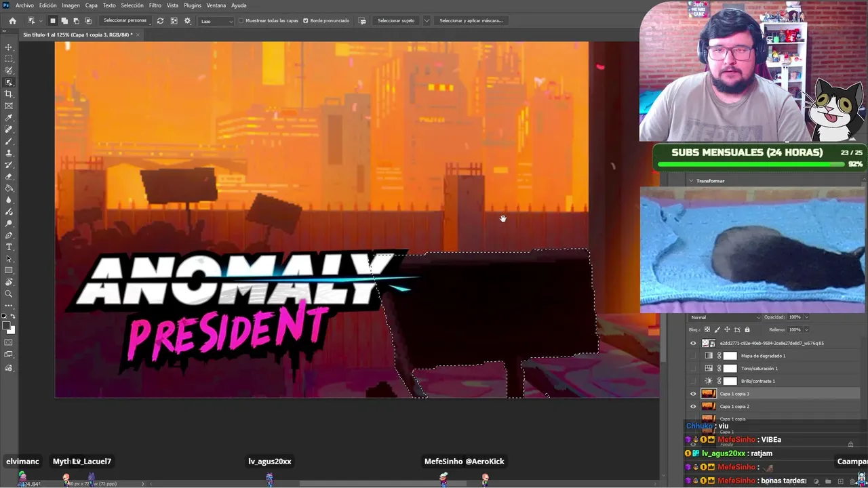Viewport: 868px width, 488px height.
Task: Uncheck the Borde pronunciado checkbox
Action: click(306, 21)
